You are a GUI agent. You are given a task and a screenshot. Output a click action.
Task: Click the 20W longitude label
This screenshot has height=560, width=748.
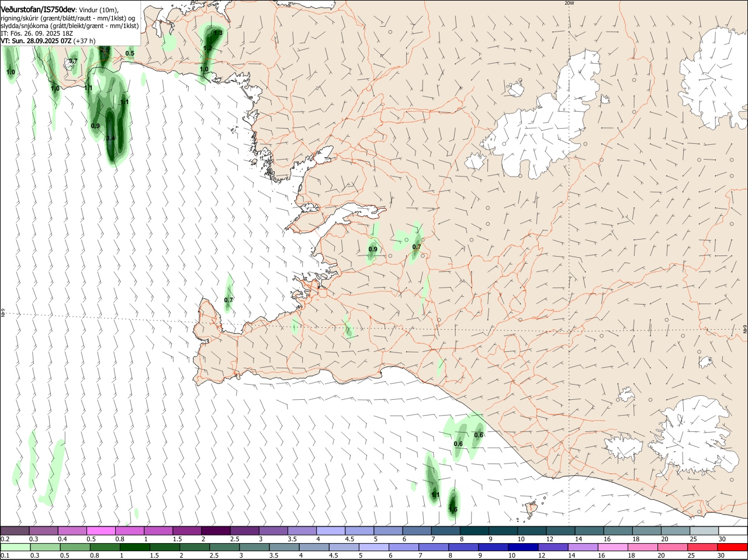coord(569,3)
